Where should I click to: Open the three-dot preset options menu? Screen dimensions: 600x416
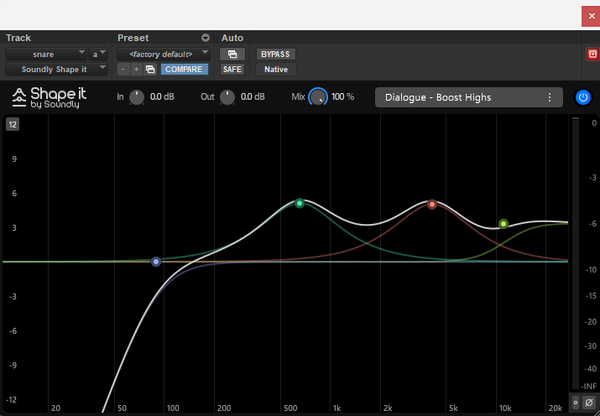tap(549, 97)
